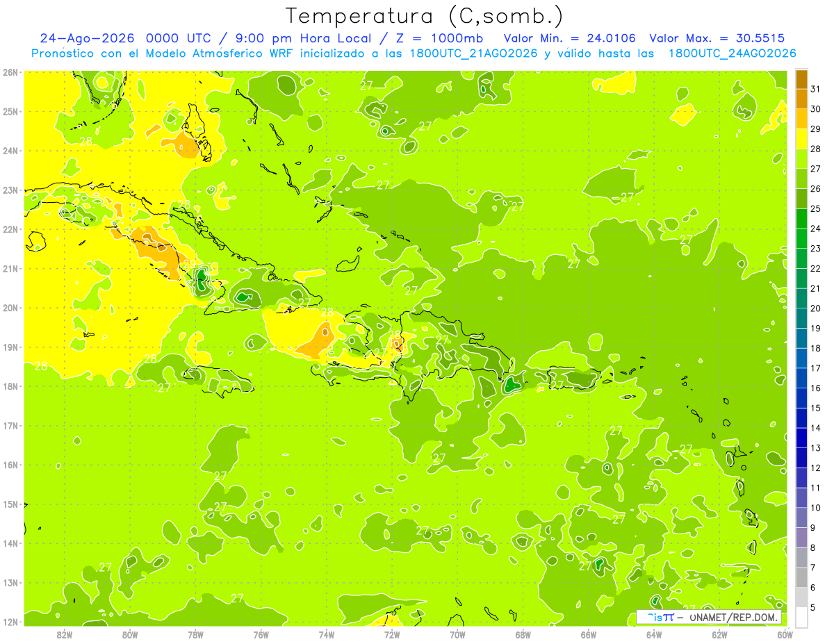
Task: Click the valid-until time "1800UTC_24AGO2026"
Action: [733, 53]
